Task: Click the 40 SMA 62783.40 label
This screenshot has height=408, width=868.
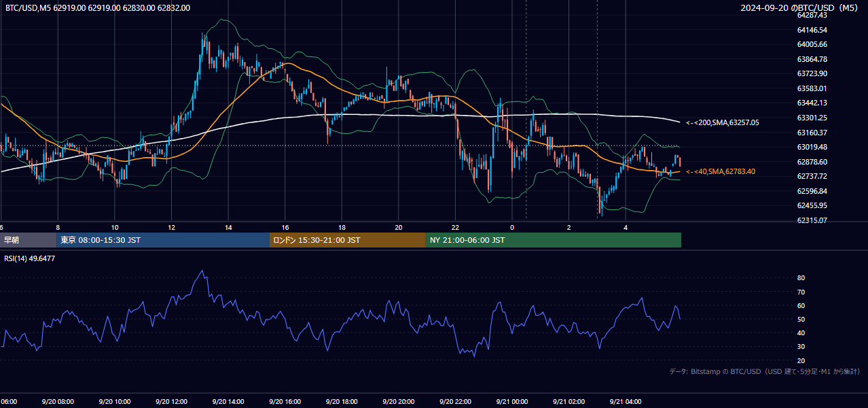Action: (x=721, y=172)
